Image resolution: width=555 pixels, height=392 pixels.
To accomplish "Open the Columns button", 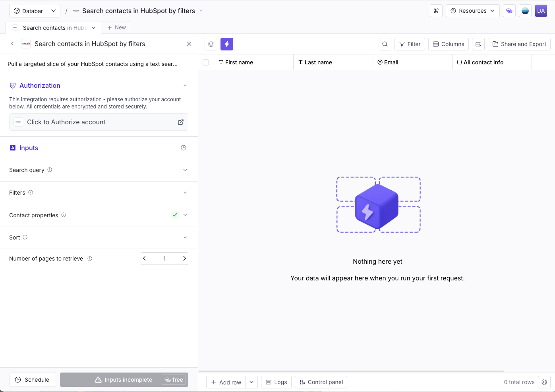I will point(449,44).
